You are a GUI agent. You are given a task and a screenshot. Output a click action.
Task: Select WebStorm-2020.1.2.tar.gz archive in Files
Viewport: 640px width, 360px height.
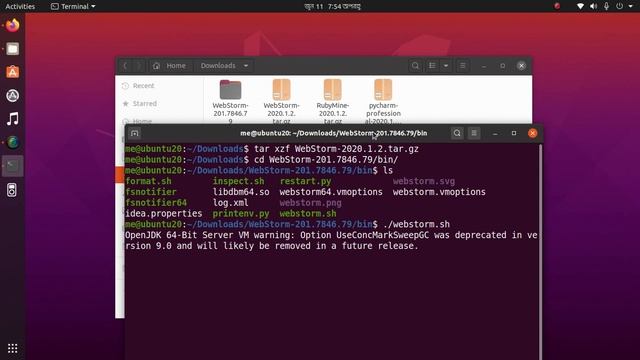[x=281, y=101]
